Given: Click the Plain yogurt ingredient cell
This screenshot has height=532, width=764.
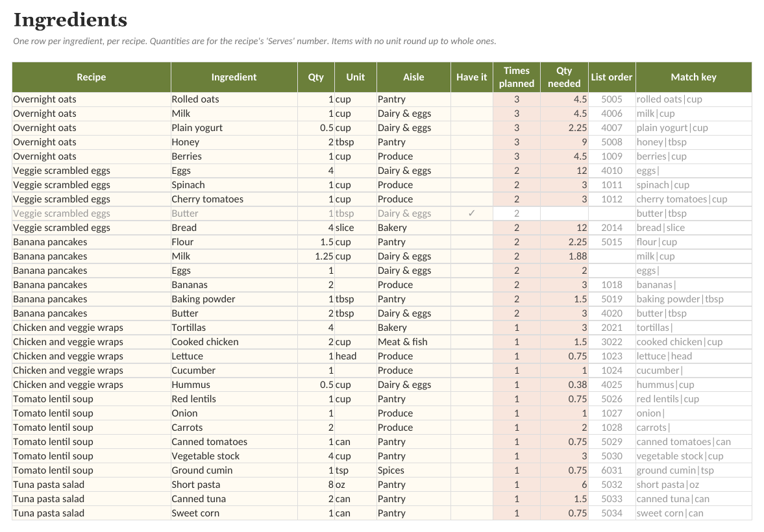Looking at the screenshot, I should (234, 128).
